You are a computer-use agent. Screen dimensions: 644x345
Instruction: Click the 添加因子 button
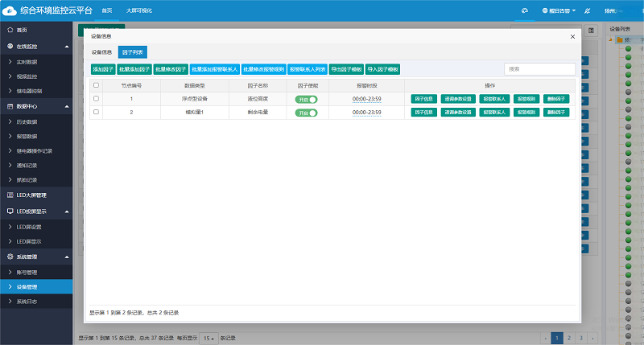(x=103, y=70)
